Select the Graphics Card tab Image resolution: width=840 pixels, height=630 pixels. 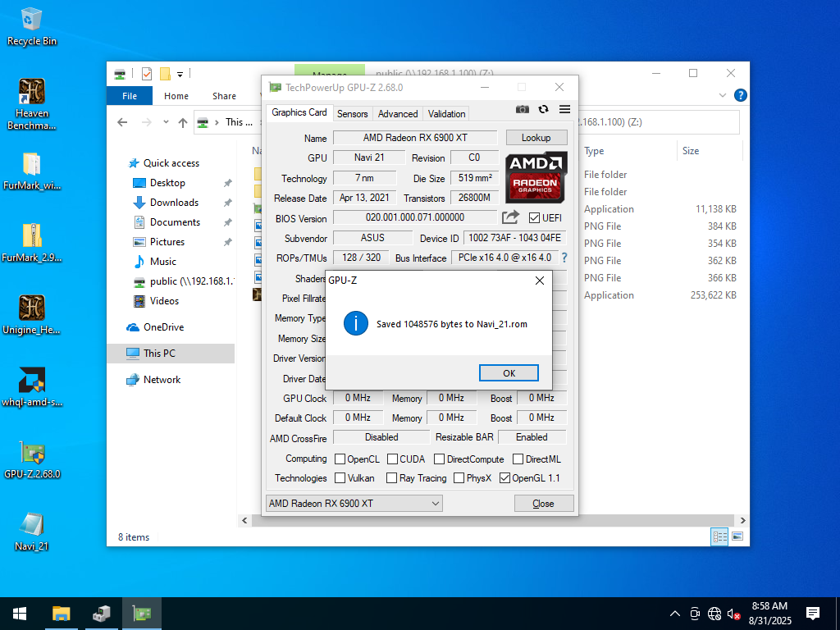point(299,112)
